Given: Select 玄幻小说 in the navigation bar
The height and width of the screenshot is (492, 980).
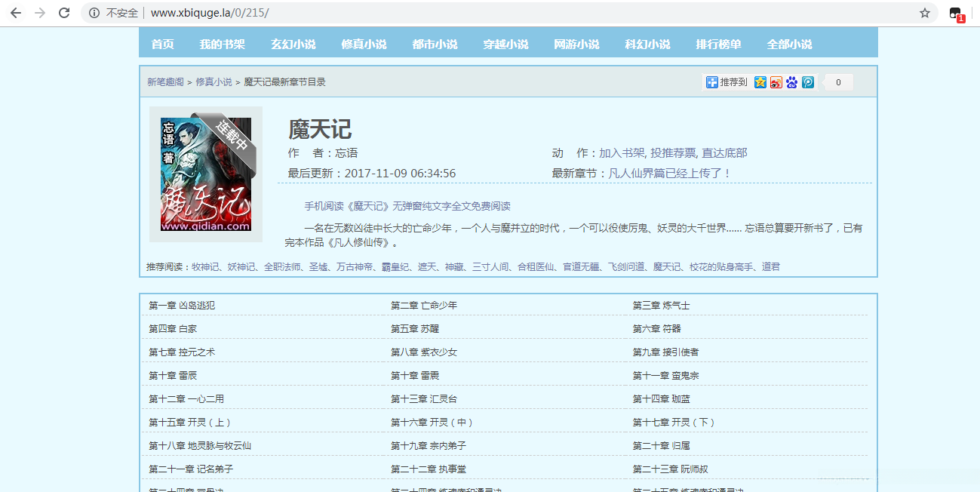Looking at the screenshot, I should [x=293, y=44].
